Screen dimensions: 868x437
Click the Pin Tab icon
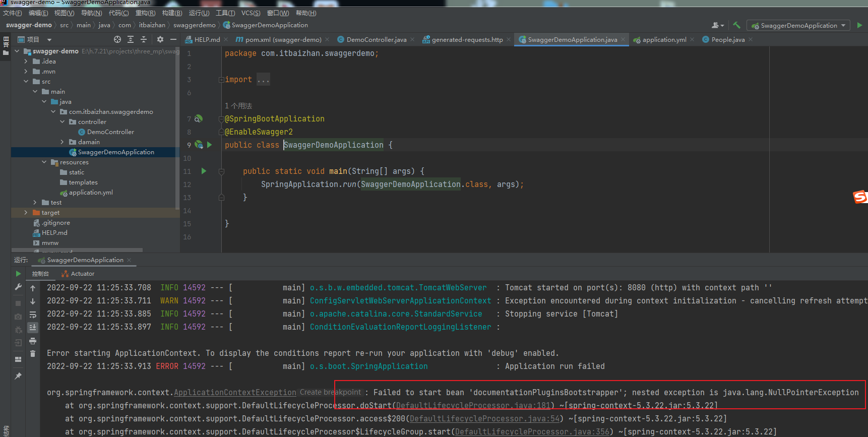pyautogui.click(x=18, y=376)
